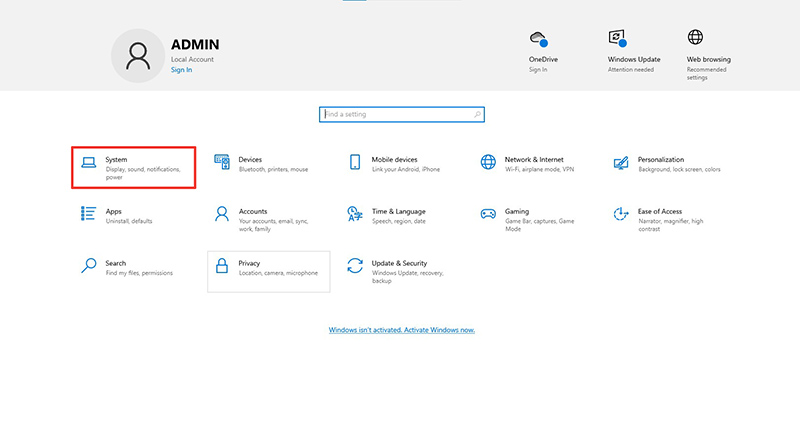800x429 pixels.
Task: Select the Privacy title text
Action: (249, 263)
